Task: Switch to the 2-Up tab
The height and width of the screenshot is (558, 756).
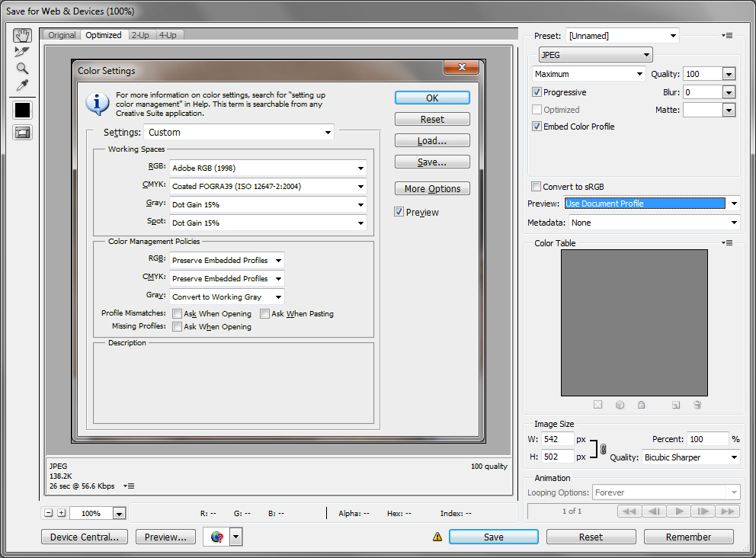Action: [140, 35]
